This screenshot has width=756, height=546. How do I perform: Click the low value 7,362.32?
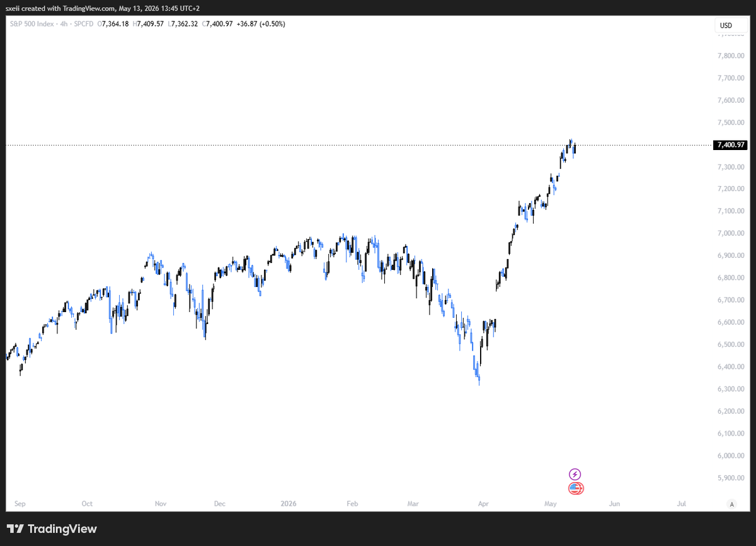pyautogui.click(x=185, y=24)
